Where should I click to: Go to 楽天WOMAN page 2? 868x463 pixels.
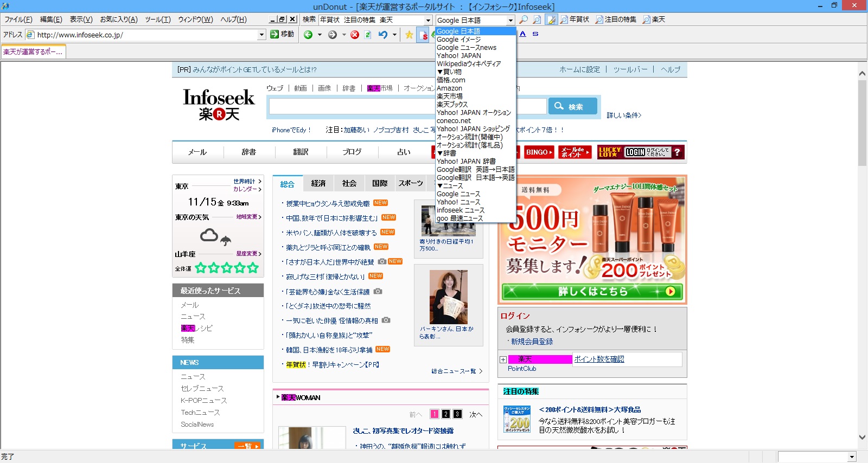point(445,414)
